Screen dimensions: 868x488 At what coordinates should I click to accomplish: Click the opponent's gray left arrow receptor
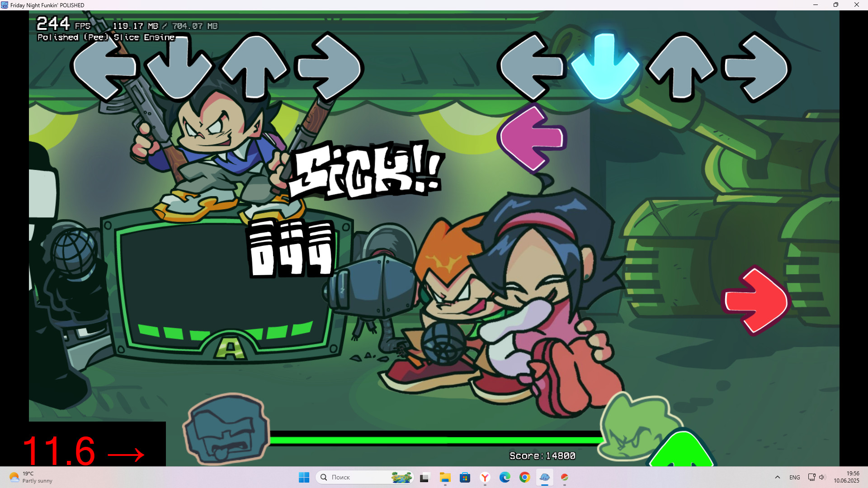105,67
